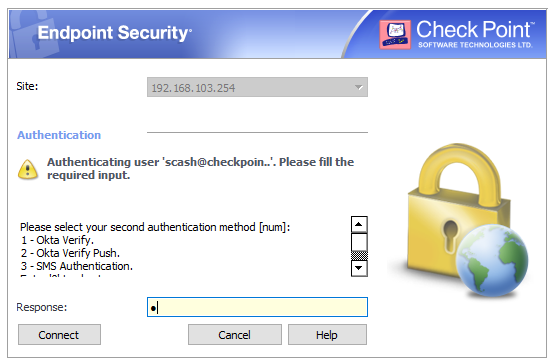Screen dimensions: 555x364
Task: Click the scrollbar thumb in method list
Action: (359, 242)
